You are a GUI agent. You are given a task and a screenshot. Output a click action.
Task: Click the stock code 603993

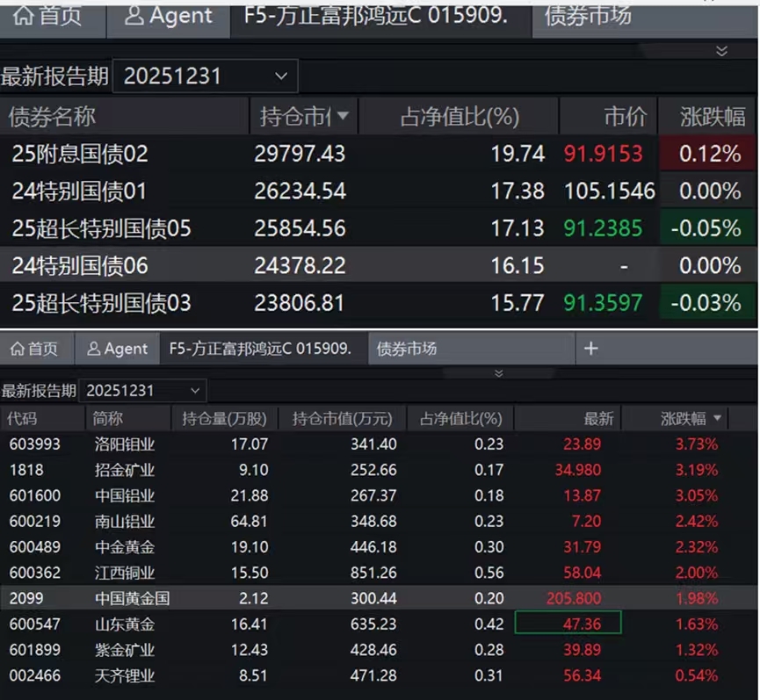click(x=35, y=444)
